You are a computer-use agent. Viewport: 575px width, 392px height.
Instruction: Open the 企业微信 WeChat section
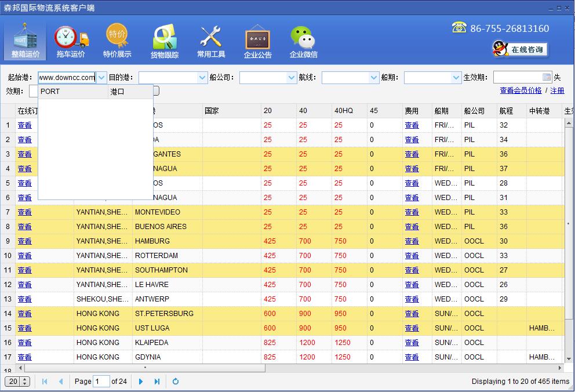pyautogui.click(x=303, y=42)
